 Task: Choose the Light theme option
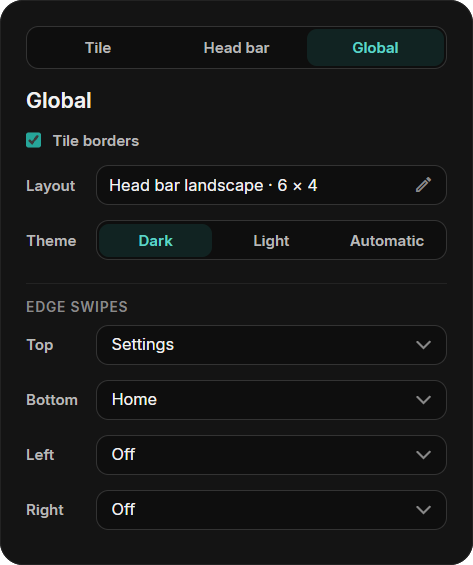coord(271,240)
